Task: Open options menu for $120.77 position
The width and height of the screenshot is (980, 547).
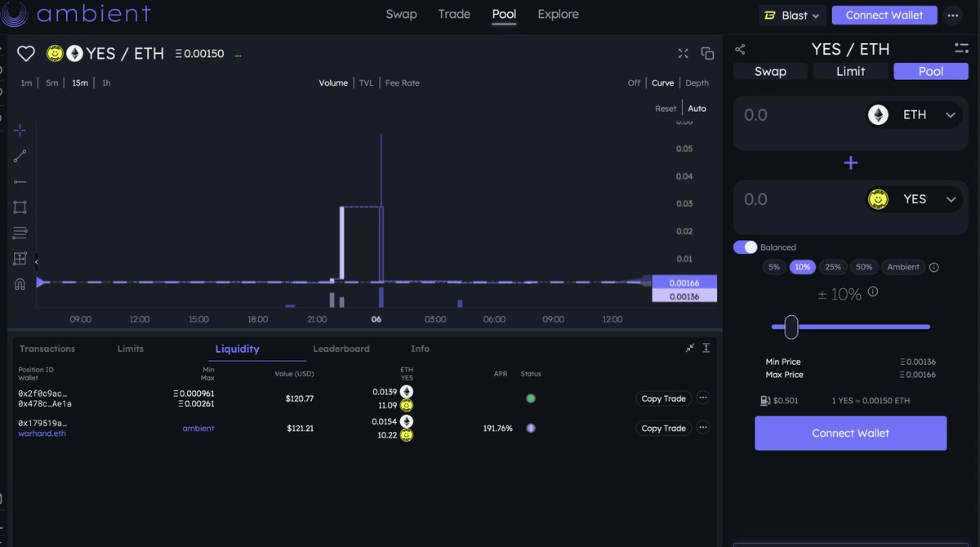Action: [x=703, y=398]
